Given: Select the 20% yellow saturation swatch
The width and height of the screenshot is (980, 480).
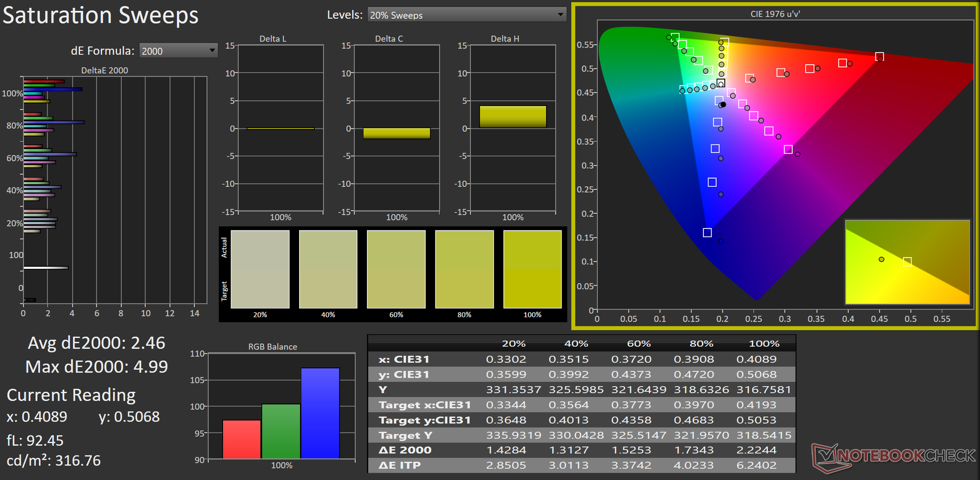Looking at the screenshot, I should (x=260, y=269).
